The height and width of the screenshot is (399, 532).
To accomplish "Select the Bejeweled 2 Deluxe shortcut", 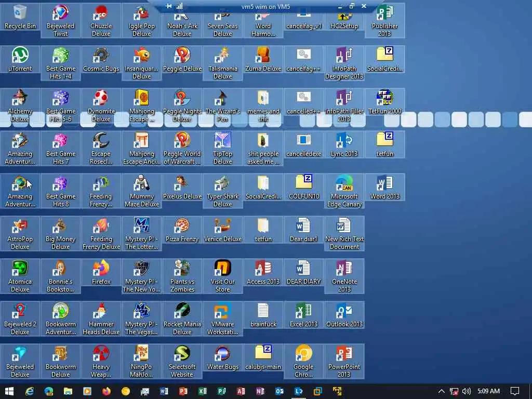I will [20, 319].
